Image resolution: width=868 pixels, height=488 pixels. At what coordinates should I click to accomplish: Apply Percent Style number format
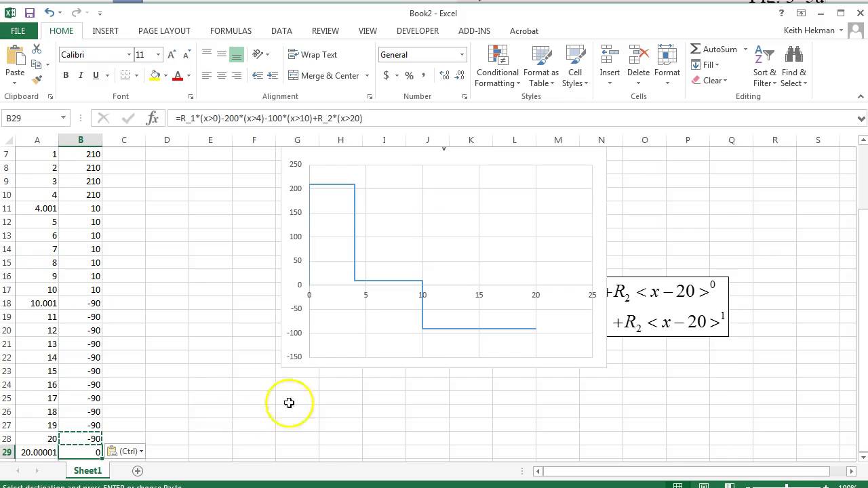pyautogui.click(x=409, y=75)
